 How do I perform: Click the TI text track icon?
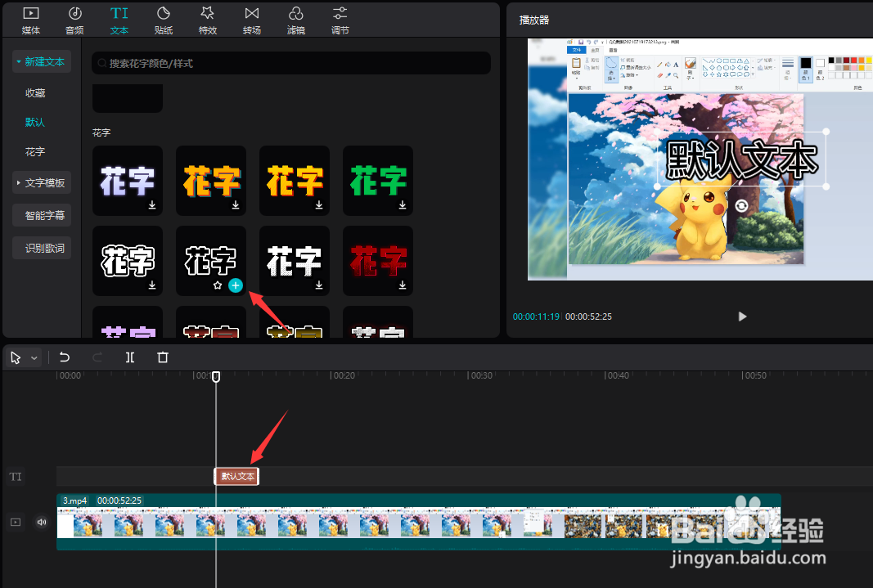16,477
